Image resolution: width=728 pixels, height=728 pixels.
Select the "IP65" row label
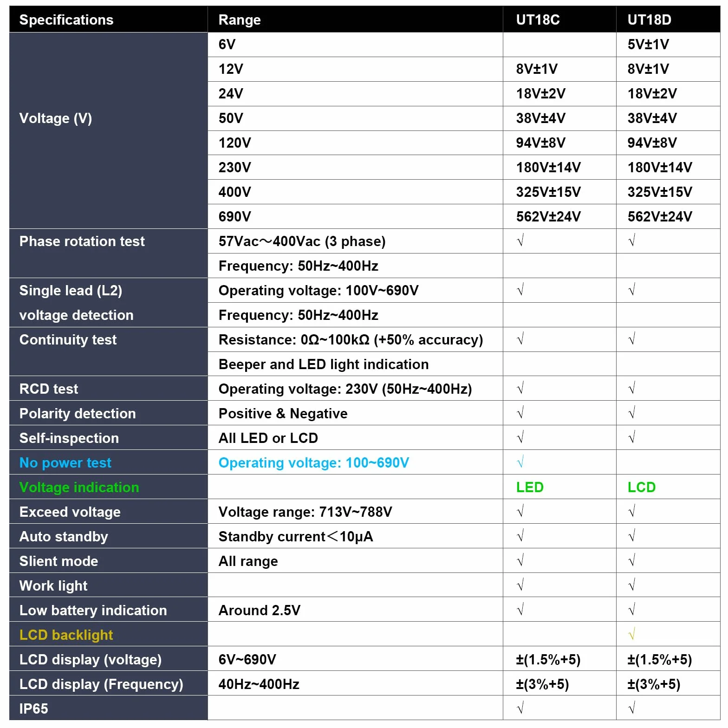34,709
